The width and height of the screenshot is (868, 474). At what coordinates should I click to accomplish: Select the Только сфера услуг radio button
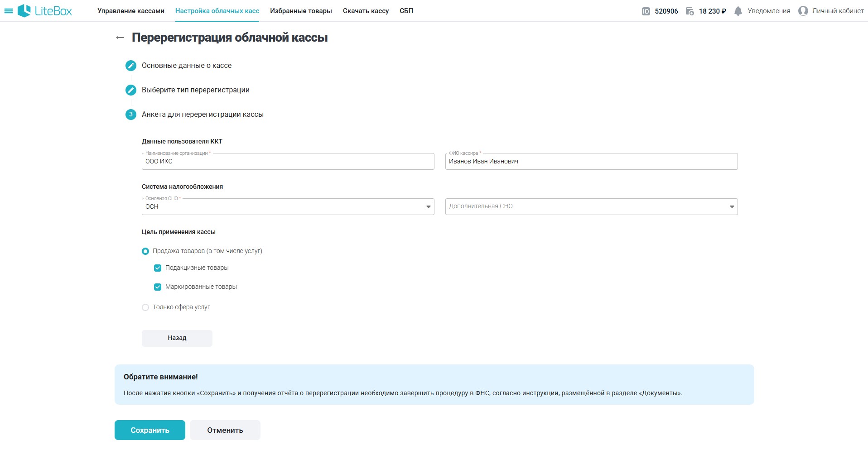tap(145, 307)
